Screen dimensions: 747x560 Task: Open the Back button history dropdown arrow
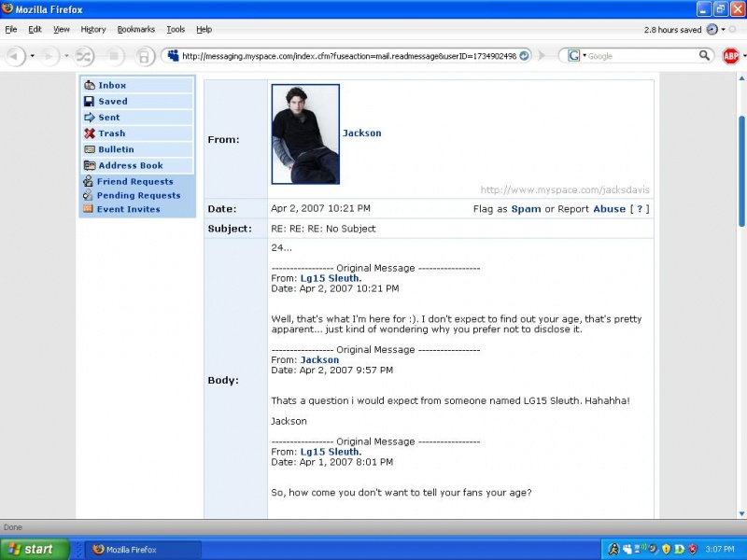33,56
